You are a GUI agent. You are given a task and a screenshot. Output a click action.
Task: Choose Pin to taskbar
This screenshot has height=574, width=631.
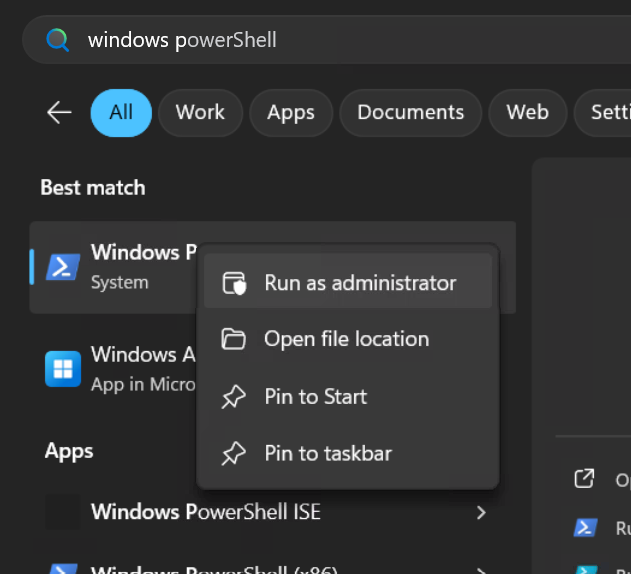click(x=348, y=453)
